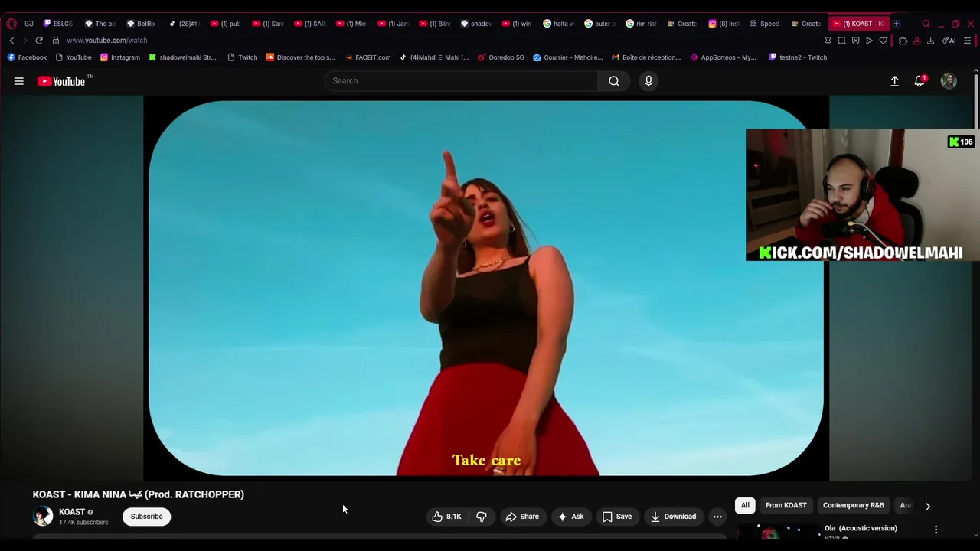Open browser downloads icon
The height and width of the screenshot is (551, 980).
pyautogui.click(x=930, y=41)
